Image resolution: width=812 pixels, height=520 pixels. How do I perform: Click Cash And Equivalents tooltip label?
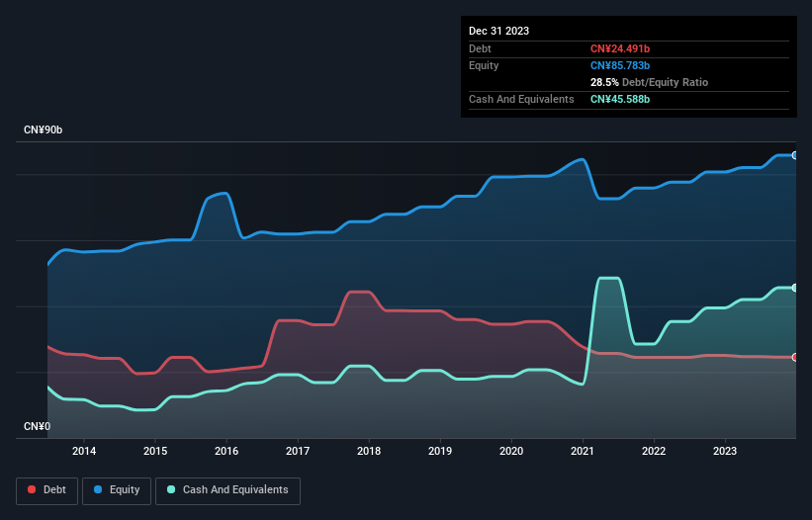521,99
